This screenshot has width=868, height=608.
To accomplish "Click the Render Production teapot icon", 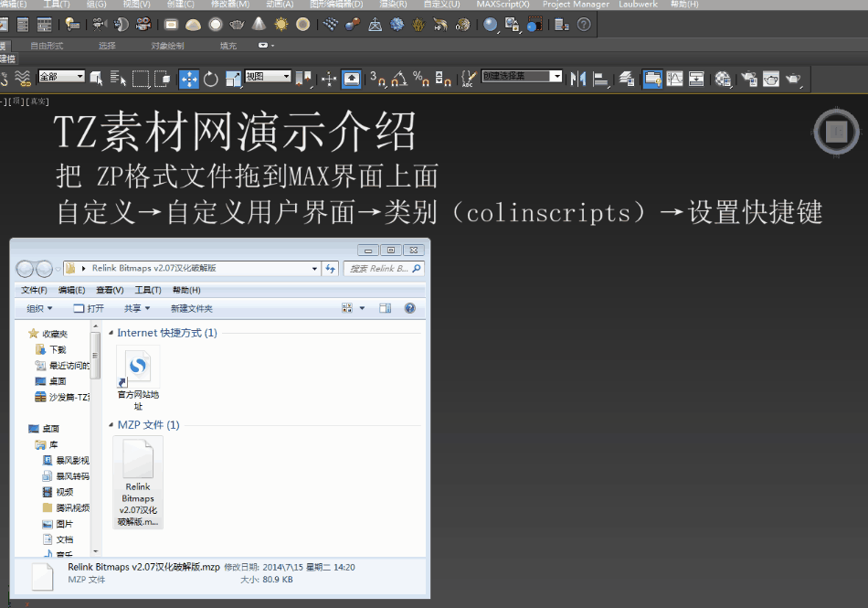I will click(793, 80).
